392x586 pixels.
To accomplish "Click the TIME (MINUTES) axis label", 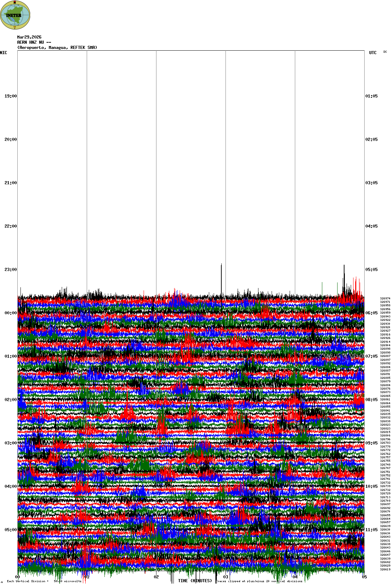I will pos(195,580).
